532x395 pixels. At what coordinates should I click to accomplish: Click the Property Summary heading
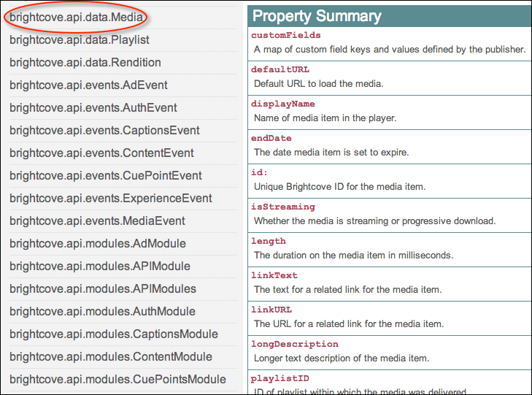coord(317,16)
